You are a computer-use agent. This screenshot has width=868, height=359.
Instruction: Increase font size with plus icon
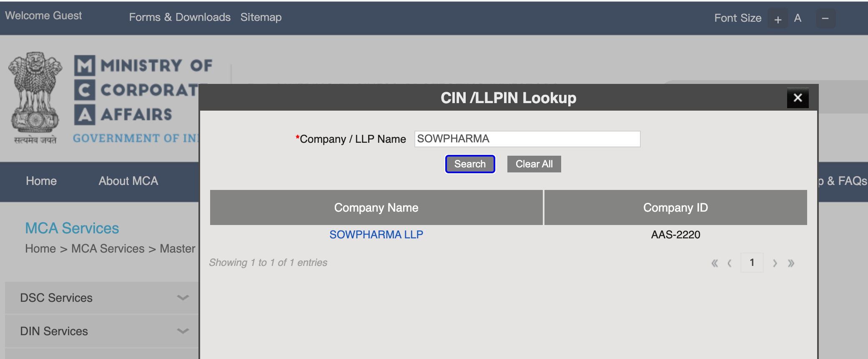coord(778,19)
